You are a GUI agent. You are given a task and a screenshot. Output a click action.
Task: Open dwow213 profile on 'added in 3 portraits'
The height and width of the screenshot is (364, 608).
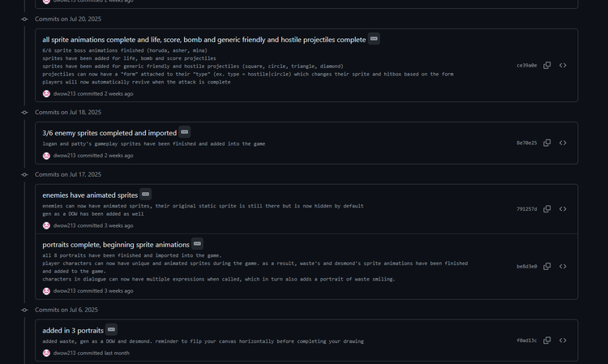click(64, 353)
